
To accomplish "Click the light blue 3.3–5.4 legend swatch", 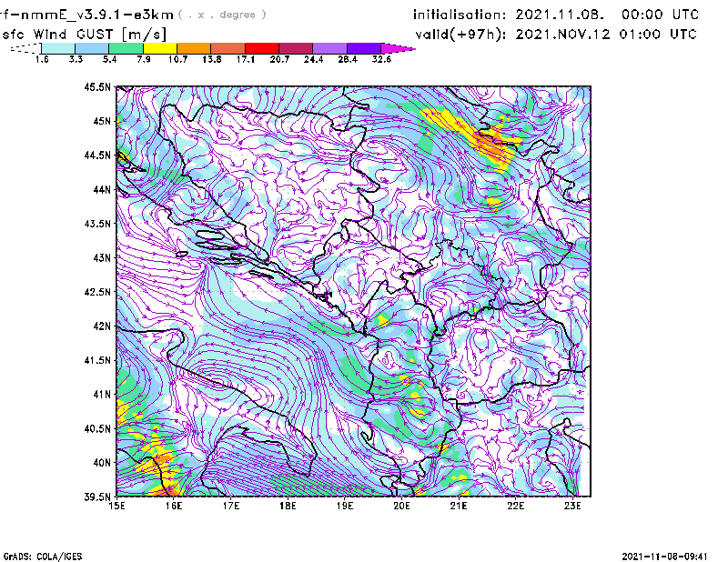I will [92, 48].
